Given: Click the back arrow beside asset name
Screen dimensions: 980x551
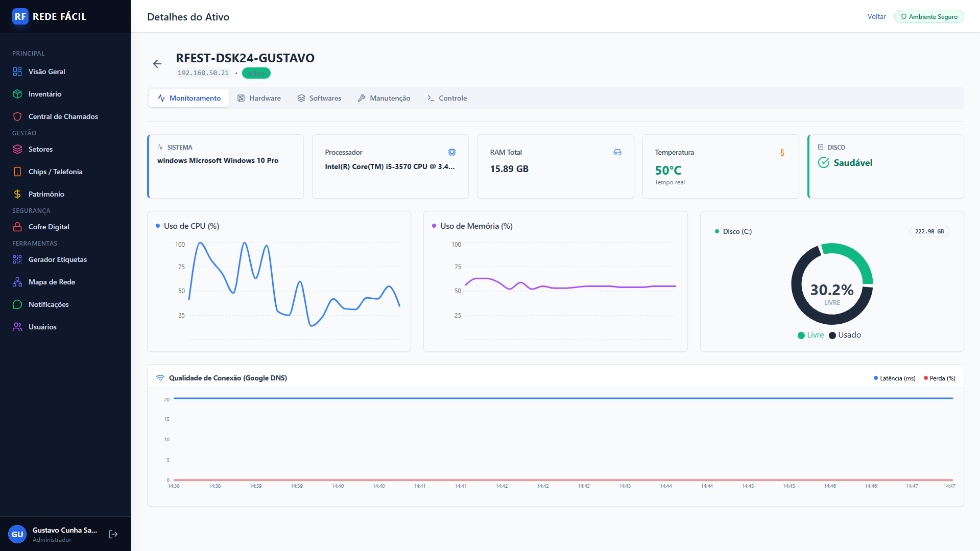Looking at the screenshot, I should 157,64.
